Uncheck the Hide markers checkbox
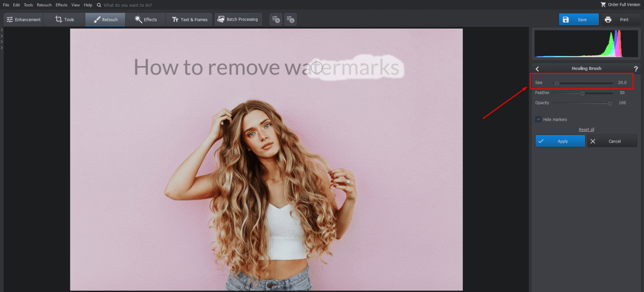Screen dimensions: 644x292 [x=538, y=119]
